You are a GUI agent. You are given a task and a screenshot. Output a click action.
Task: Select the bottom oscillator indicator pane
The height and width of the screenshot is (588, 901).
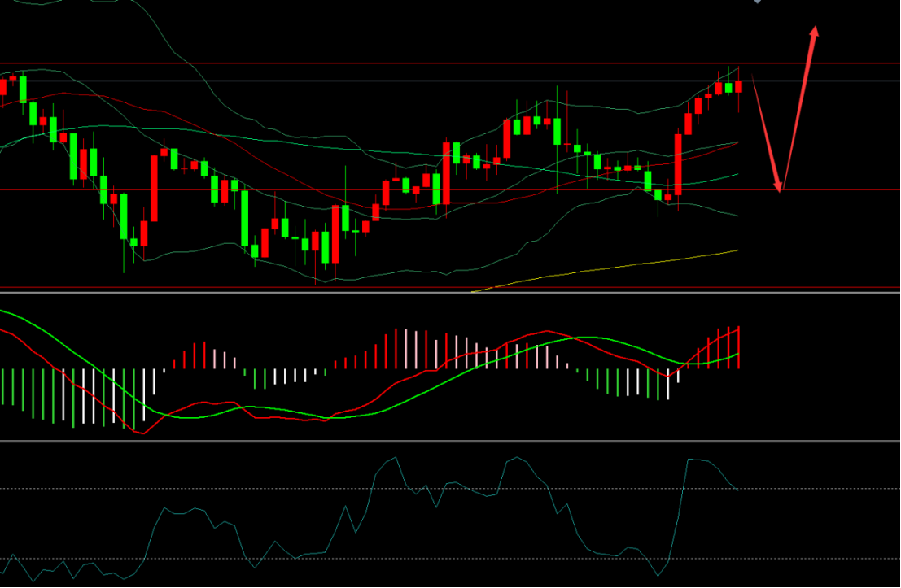click(x=450, y=515)
